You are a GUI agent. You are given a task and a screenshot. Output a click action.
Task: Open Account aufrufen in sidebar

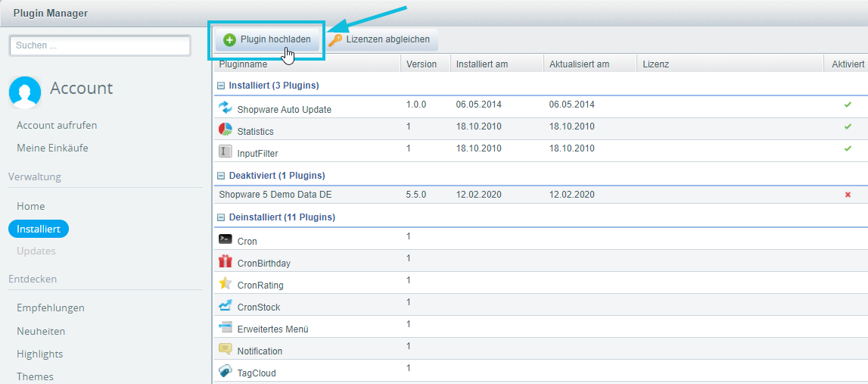(57, 125)
